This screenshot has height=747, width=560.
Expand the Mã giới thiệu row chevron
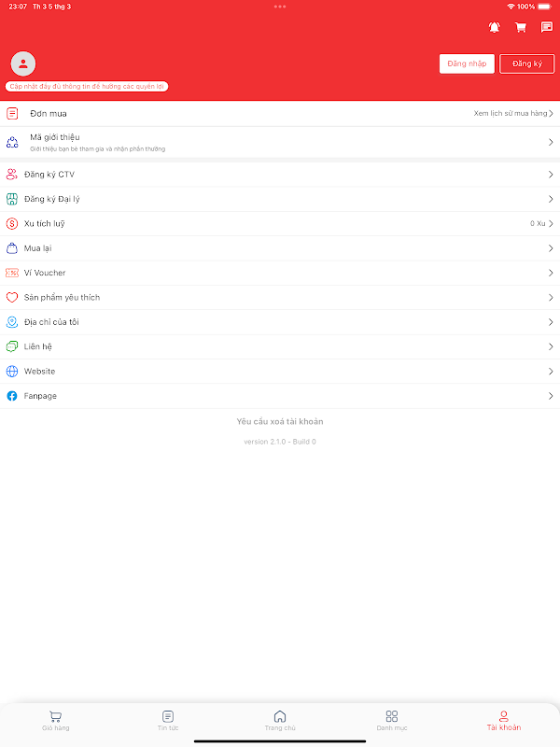pyautogui.click(x=551, y=143)
